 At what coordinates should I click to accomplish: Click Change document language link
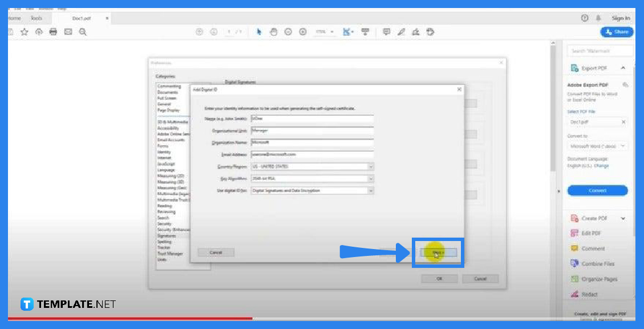pyautogui.click(x=601, y=166)
